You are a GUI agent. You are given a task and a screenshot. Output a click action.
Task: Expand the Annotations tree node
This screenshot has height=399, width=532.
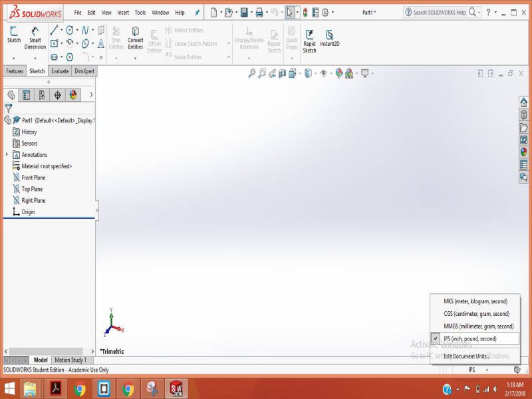[7, 155]
